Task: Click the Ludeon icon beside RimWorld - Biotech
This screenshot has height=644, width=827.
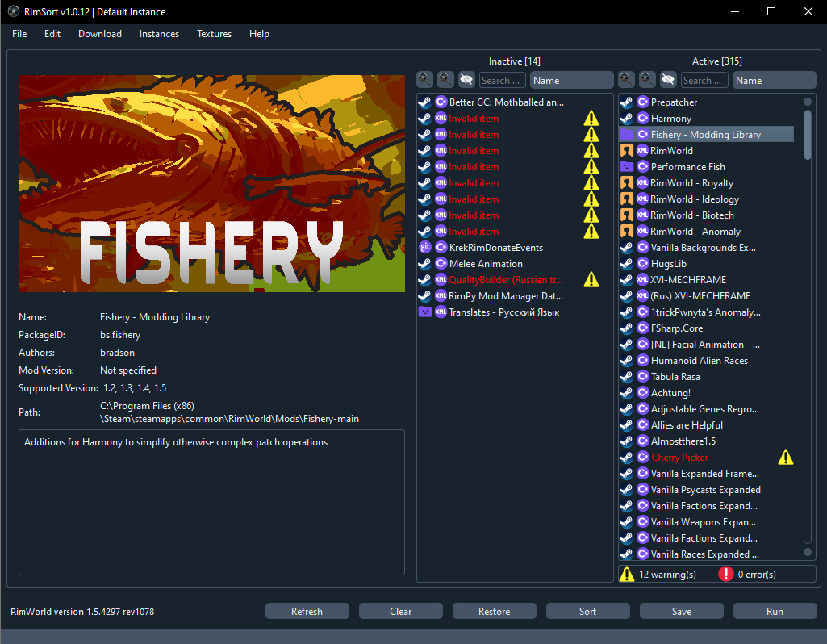Action: point(626,215)
